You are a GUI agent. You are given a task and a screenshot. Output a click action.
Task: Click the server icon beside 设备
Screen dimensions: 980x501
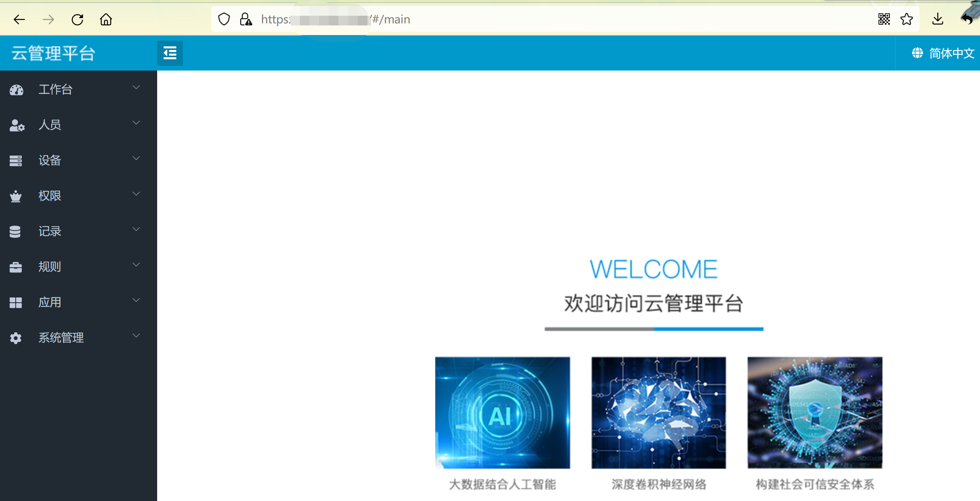click(x=16, y=161)
